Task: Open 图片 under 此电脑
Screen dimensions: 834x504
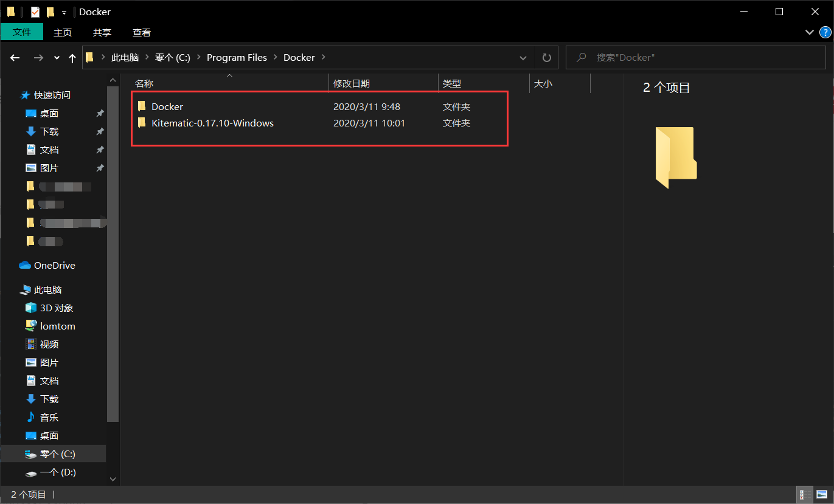Action: point(49,363)
